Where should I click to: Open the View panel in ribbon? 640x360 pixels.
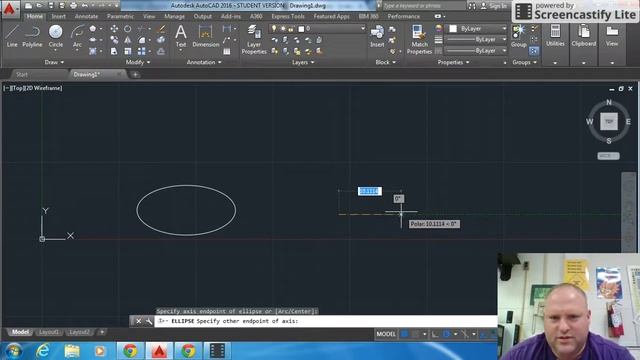pos(612,36)
